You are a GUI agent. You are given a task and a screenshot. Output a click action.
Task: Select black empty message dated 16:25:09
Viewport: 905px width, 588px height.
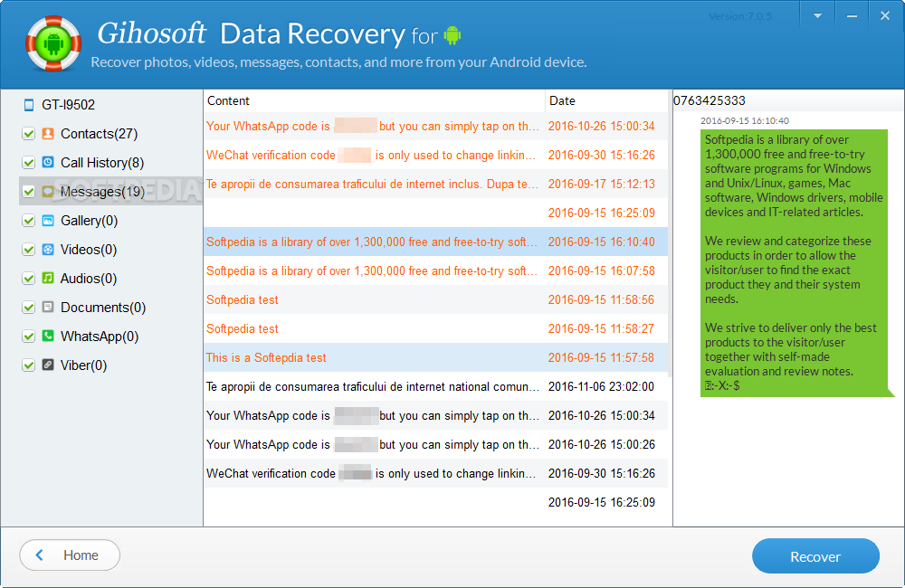coord(436,502)
